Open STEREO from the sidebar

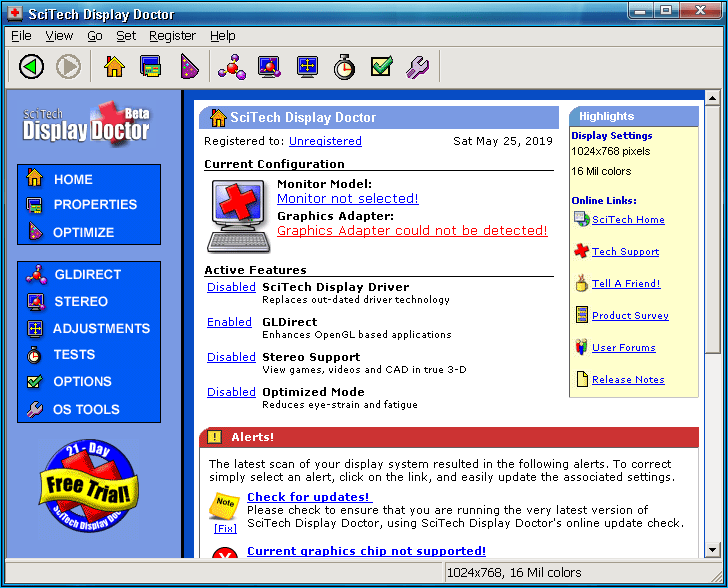pyautogui.click(x=81, y=301)
